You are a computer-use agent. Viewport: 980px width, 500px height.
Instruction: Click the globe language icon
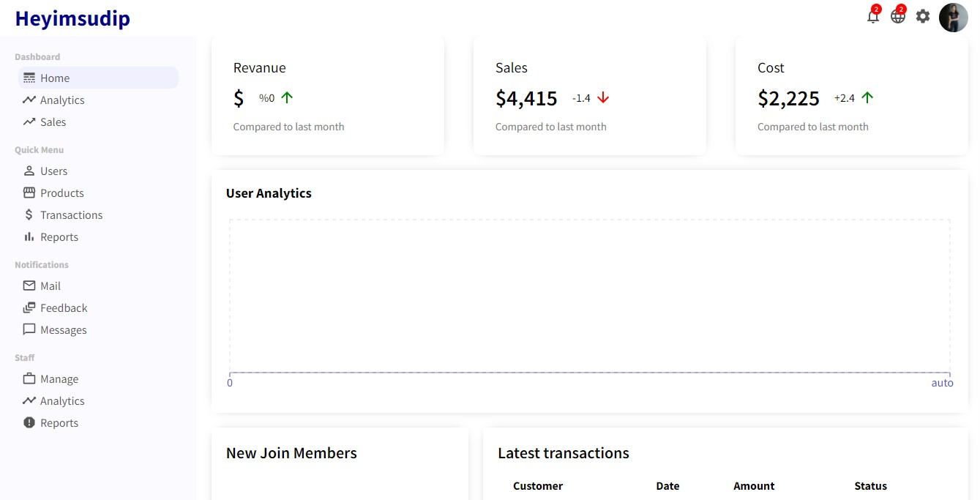(x=897, y=16)
